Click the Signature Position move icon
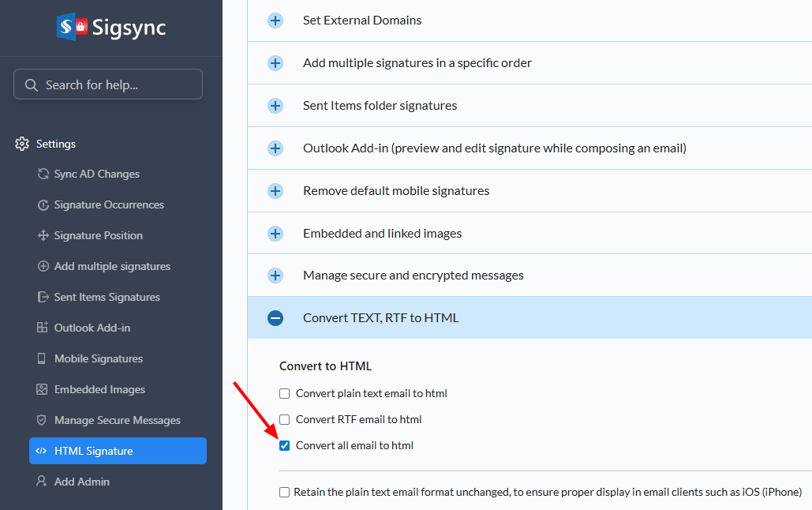The image size is (812, 510). 43,235
